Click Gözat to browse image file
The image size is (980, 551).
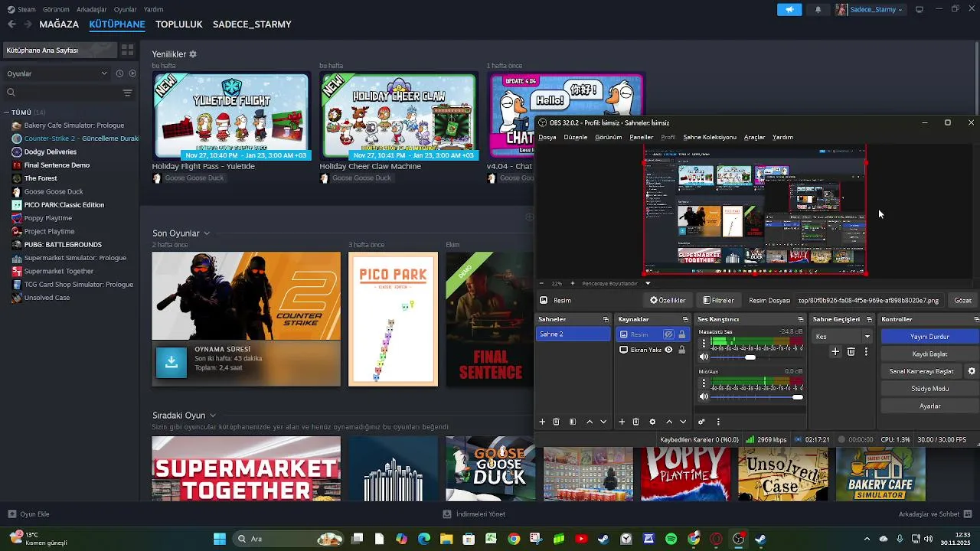point(962,301)
